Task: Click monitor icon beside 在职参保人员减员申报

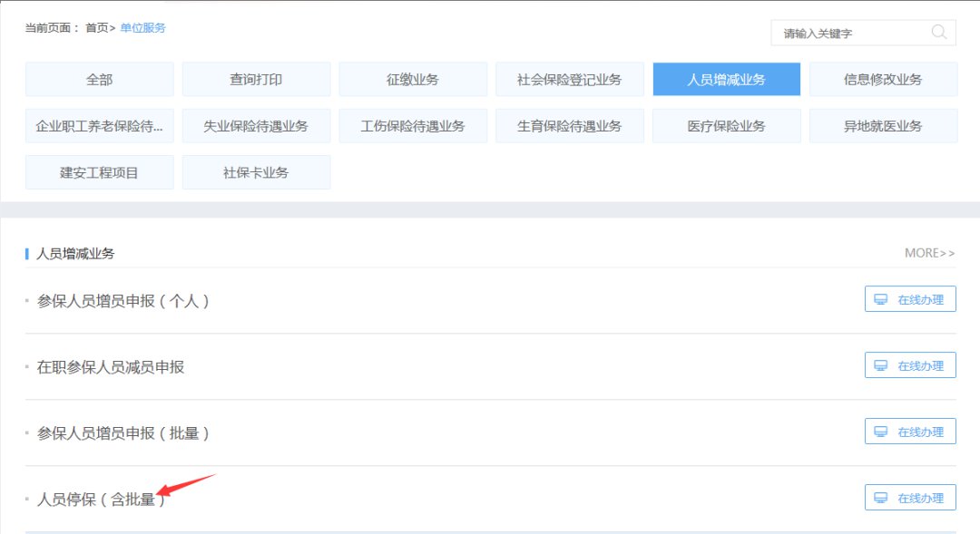Action: (x=879, y=365)
